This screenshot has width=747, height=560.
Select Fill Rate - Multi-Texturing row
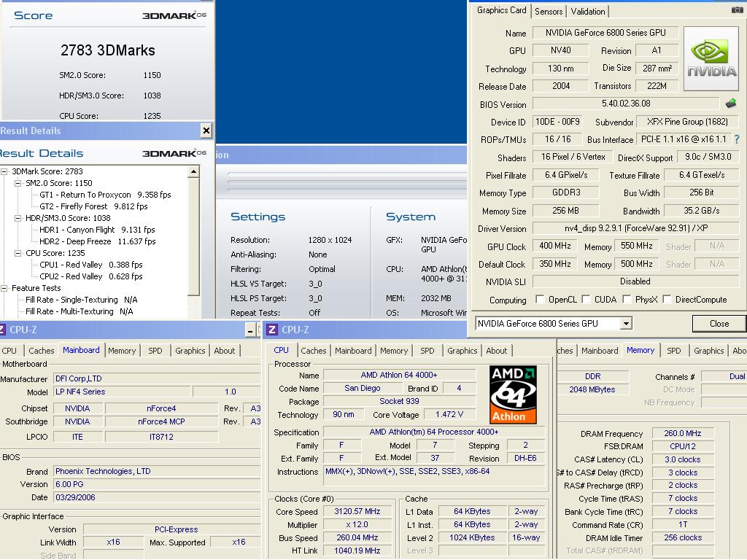coord(79,311)
